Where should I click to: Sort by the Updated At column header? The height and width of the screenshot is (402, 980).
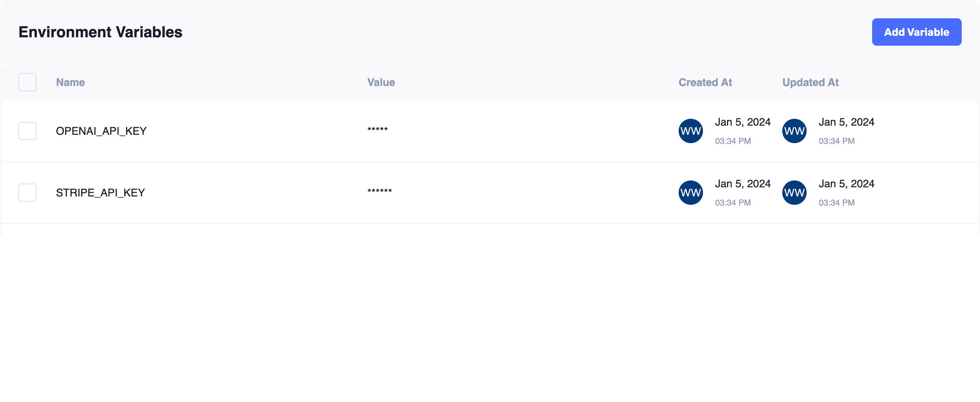[810, 82]
